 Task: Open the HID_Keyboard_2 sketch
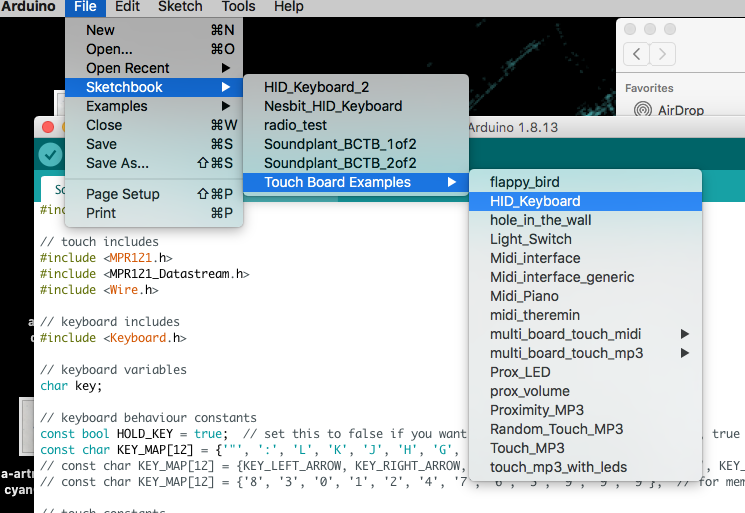tap(356, 87)
